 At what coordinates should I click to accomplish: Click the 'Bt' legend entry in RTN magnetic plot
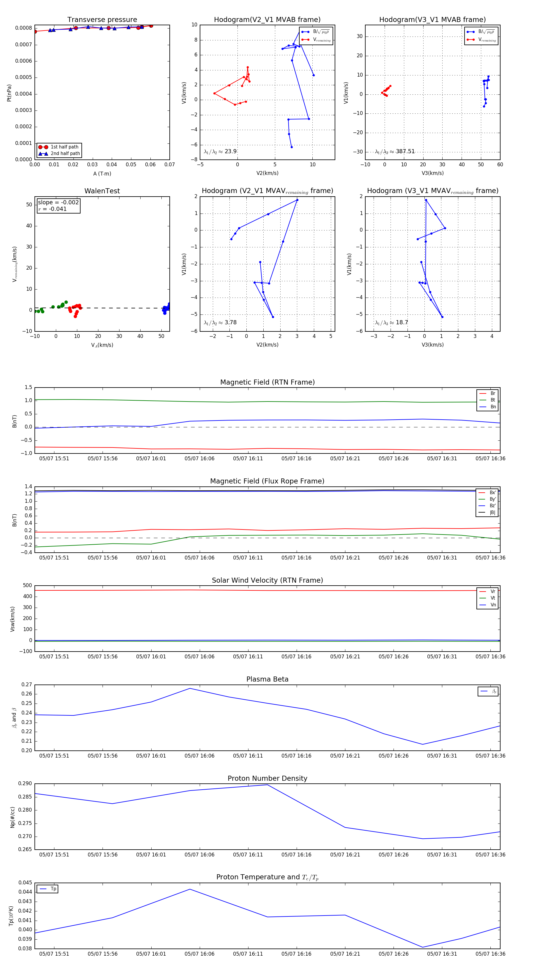487,400
